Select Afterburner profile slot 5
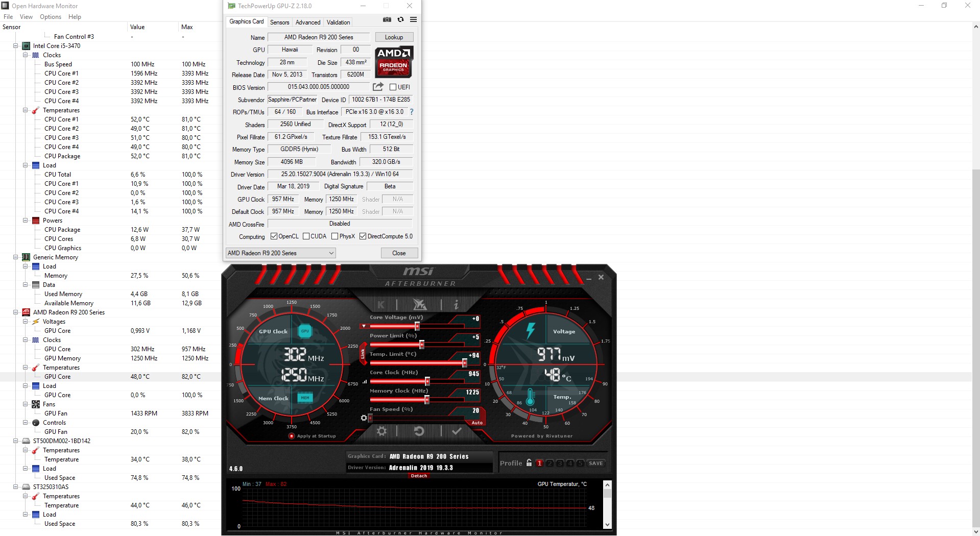 click(580, 463)
